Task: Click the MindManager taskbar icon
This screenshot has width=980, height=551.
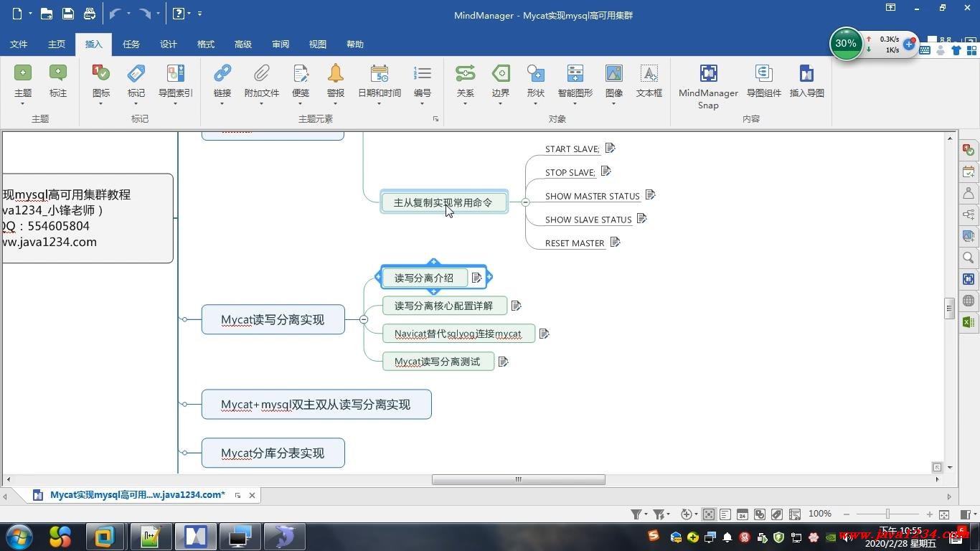Action: (x=195, y=537)
